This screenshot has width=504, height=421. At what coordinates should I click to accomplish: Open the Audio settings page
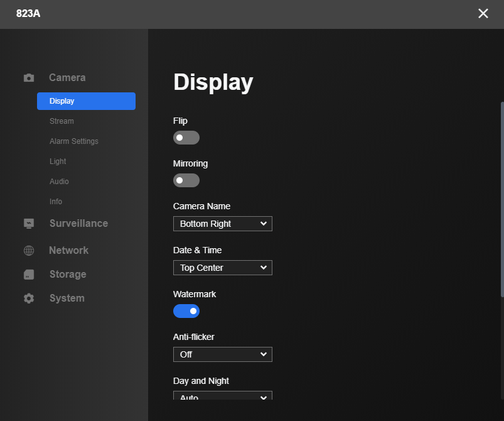click(x=59, y=182)
